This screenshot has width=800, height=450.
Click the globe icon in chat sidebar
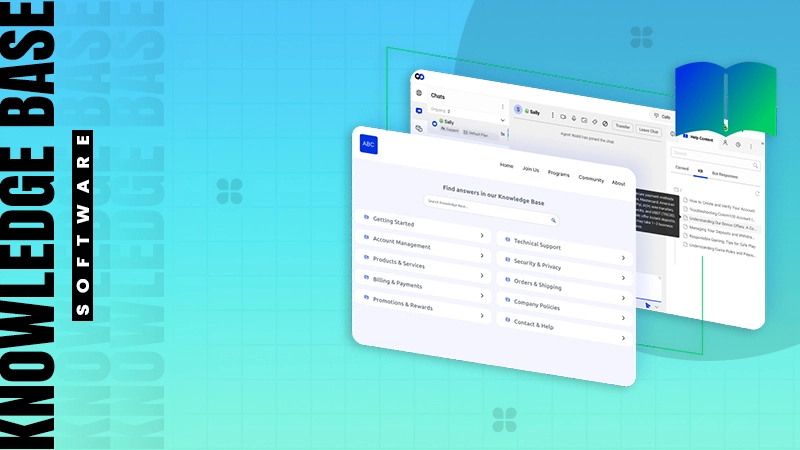click(419, 93)
